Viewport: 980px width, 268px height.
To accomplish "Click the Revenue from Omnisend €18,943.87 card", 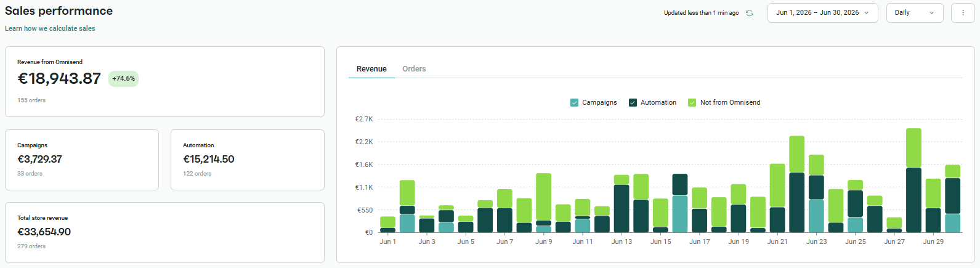I will click(x=164, y=81).
